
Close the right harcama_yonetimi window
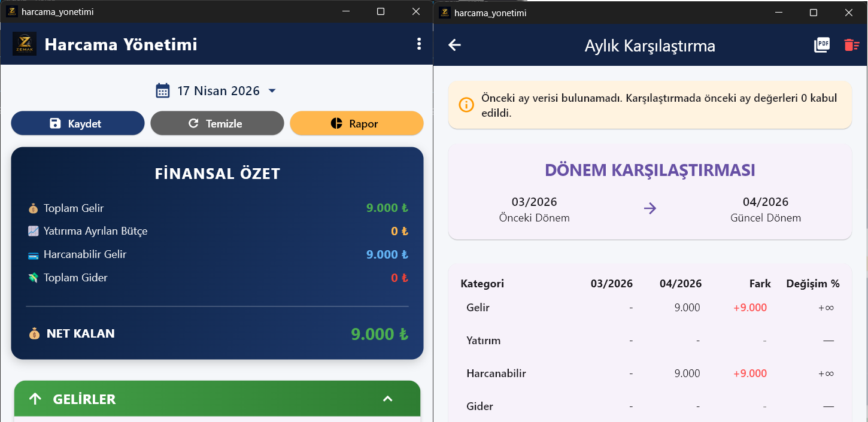848,12
